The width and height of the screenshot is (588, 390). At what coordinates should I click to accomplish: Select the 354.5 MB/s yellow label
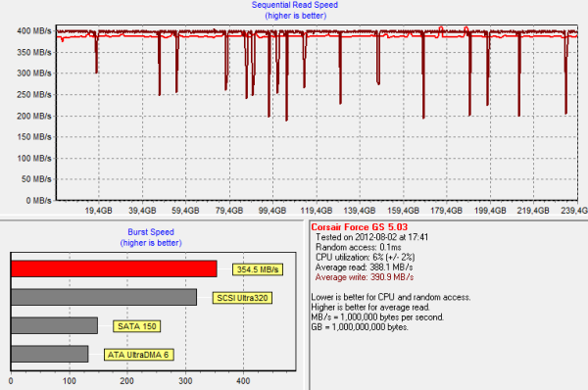[x=258, y=269]
